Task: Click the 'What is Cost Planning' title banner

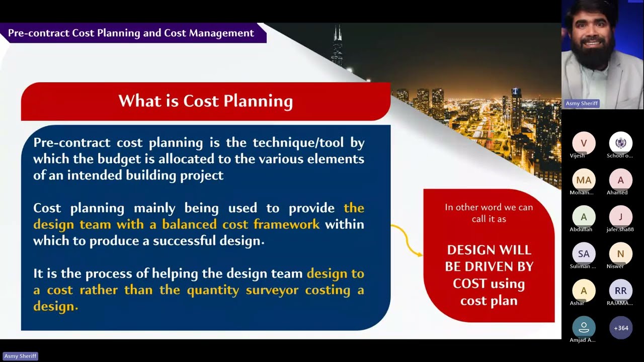Action: (x=205, y=101)
